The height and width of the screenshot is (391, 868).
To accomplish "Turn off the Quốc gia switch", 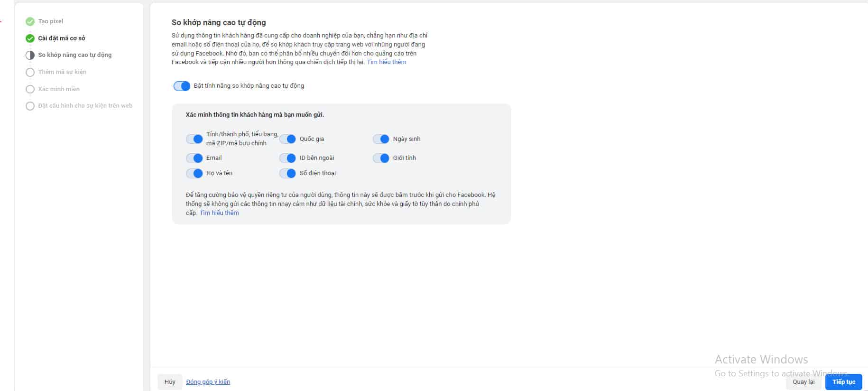I will 287,139.
